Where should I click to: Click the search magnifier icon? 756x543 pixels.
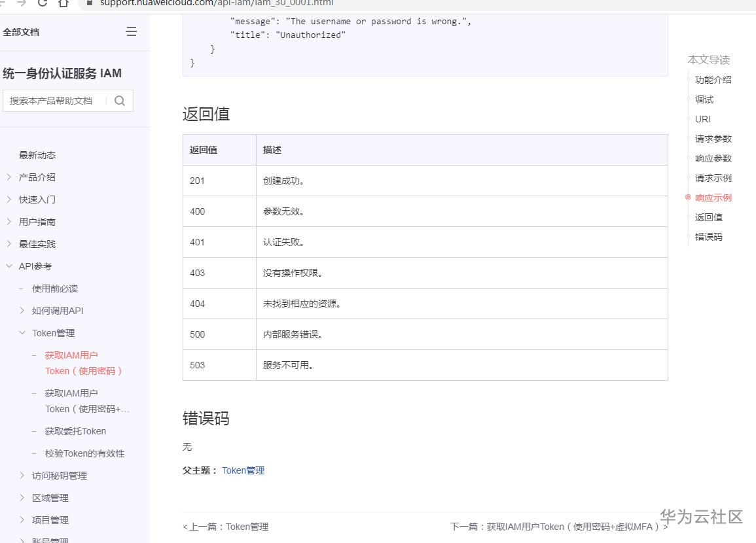[120, 101]
